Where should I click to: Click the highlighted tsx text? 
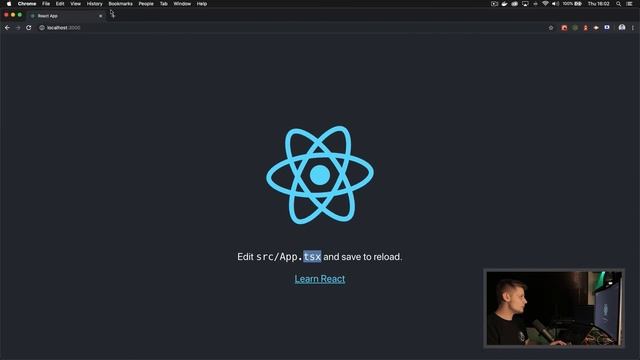click(x=312, y=257)
